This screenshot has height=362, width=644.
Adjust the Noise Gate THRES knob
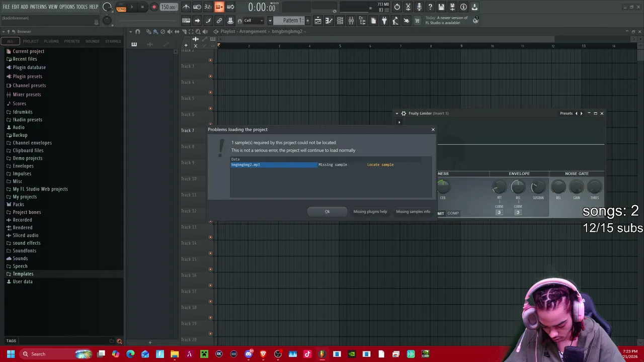click(x=595, y=187)
